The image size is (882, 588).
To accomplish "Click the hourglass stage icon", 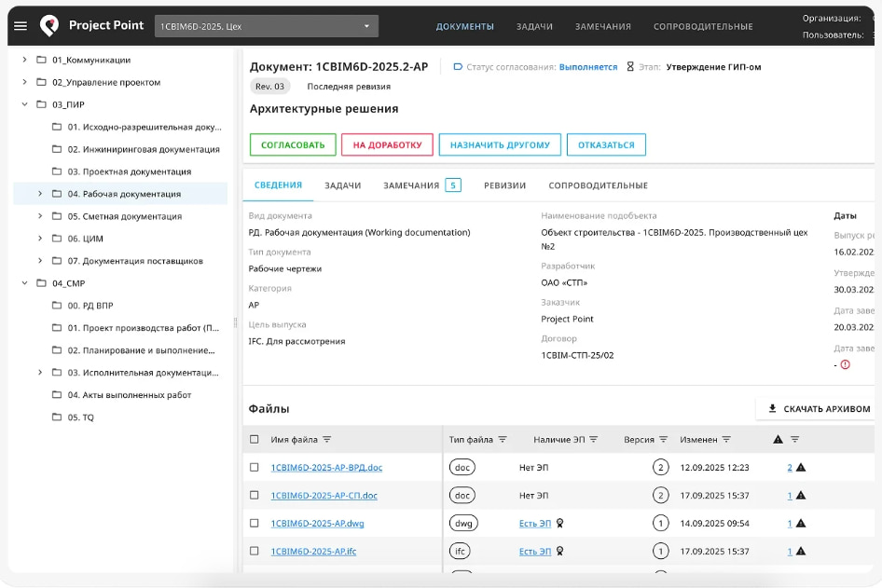I will (630, 67).
